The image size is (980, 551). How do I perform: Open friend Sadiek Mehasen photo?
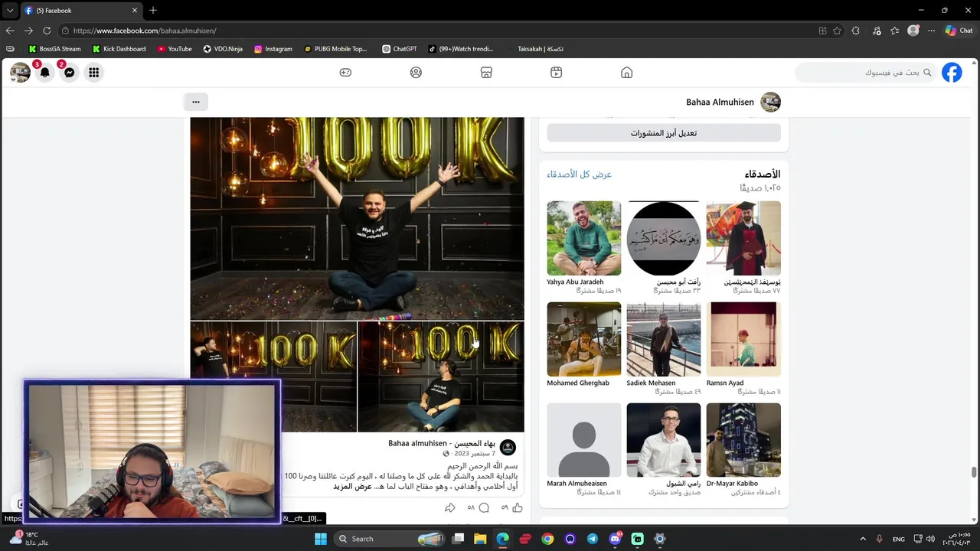664,339
